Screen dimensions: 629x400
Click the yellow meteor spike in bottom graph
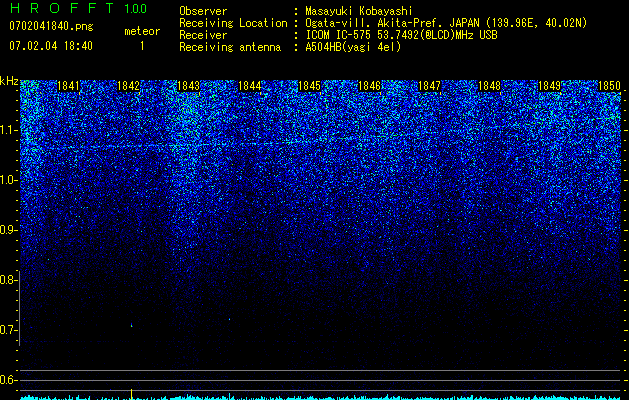[x=131, y=394]
